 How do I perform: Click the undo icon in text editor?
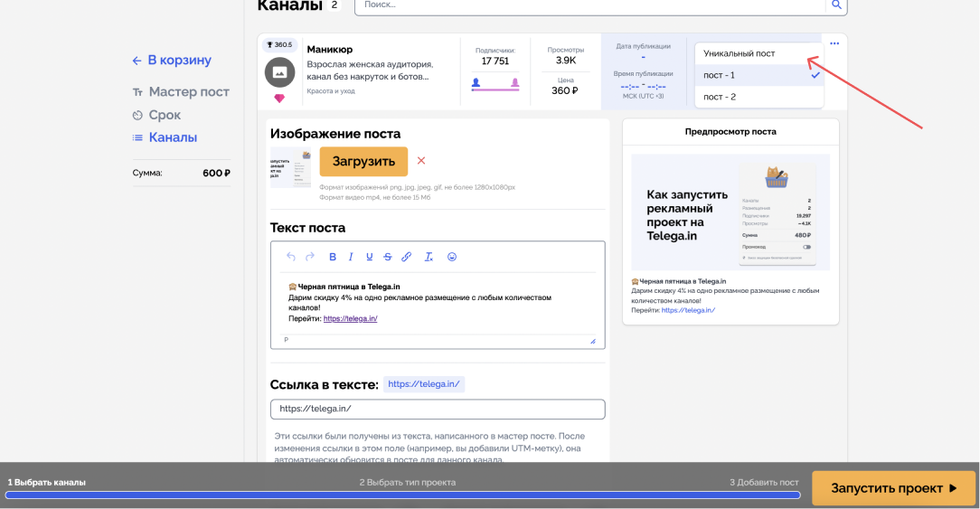point(290,257)
